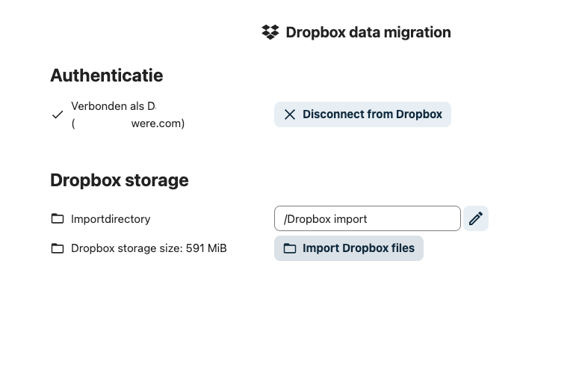
Task: Click the X icon in the Disconnect button
Action: [290, 114]
